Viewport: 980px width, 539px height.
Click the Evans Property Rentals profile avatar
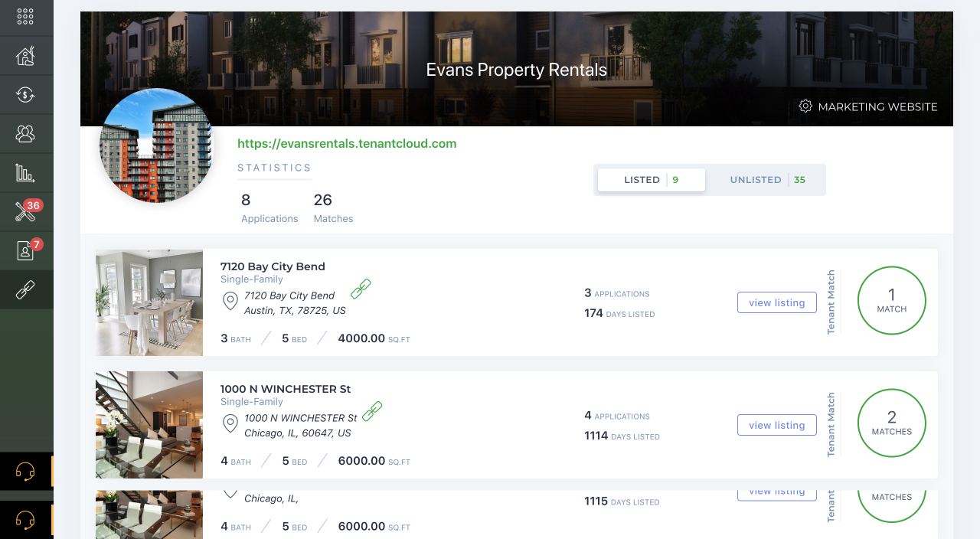(156, 145)
